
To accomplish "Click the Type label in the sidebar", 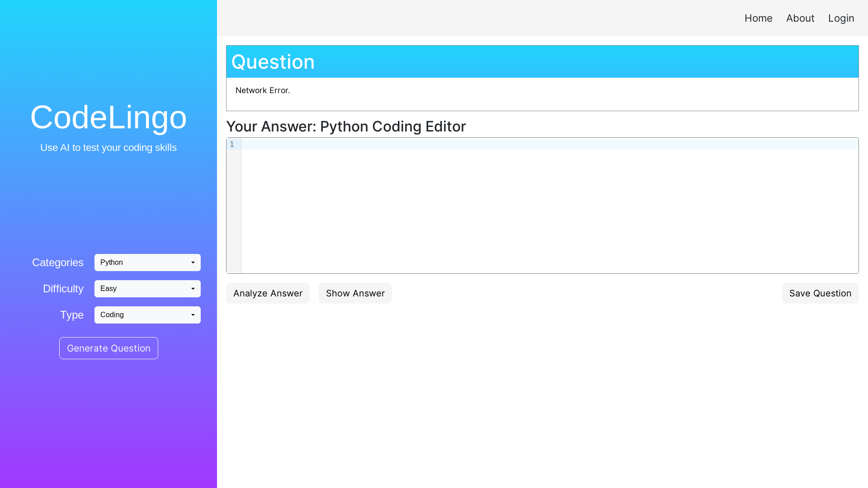I will coord(72,315).
